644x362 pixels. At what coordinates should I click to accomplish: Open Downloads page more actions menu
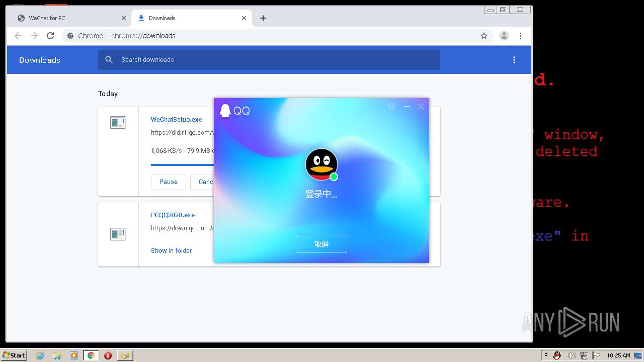click(x=514, y=60)
